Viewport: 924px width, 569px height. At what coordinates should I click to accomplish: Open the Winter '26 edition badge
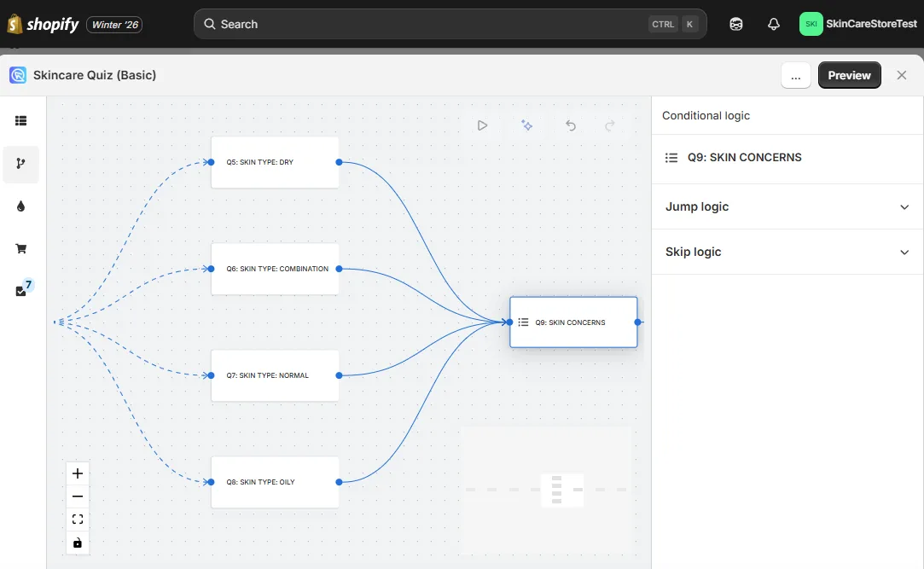click(x=114, y=25)
